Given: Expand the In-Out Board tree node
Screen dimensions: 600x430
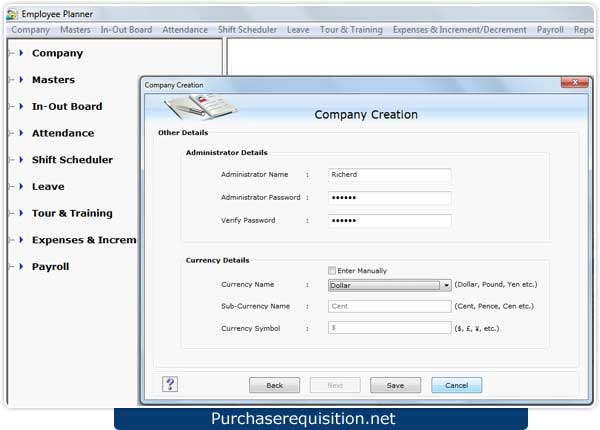Looking at the screenshot, I should click(x=21, y=106).
